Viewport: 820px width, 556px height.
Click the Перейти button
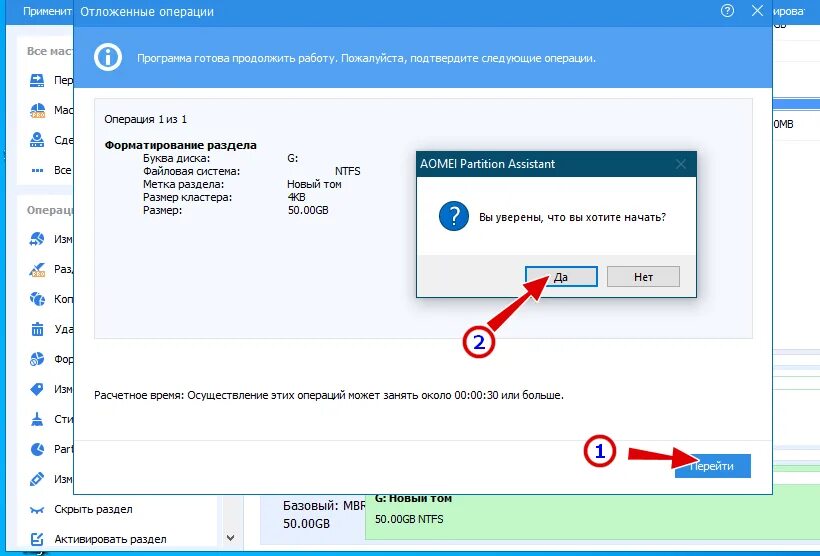[x=713, y=466]
